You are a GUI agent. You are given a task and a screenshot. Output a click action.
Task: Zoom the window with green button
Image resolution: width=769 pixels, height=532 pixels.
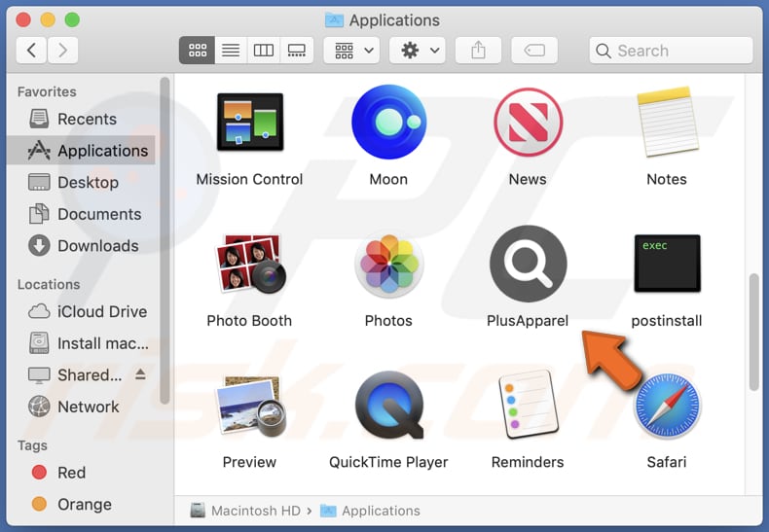[72, 19]
